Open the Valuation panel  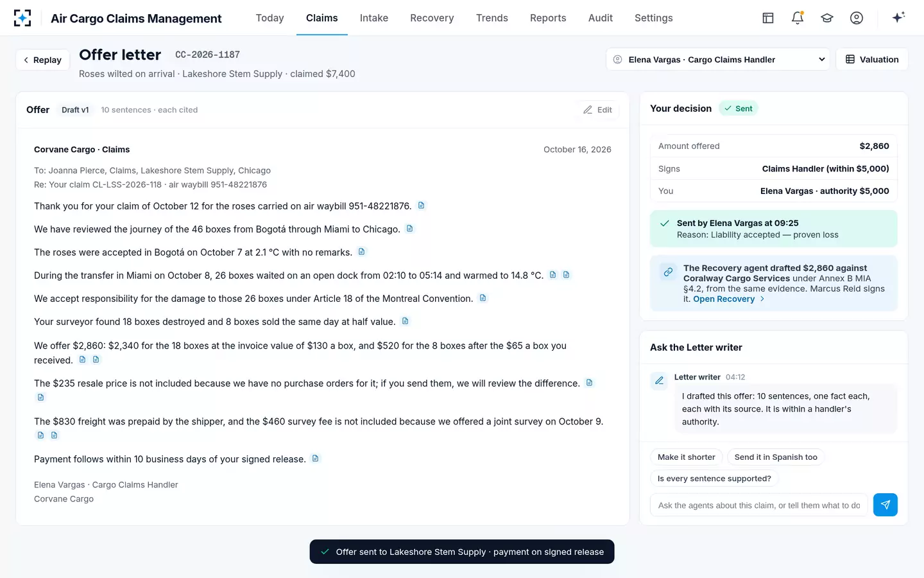coord(872,59)
